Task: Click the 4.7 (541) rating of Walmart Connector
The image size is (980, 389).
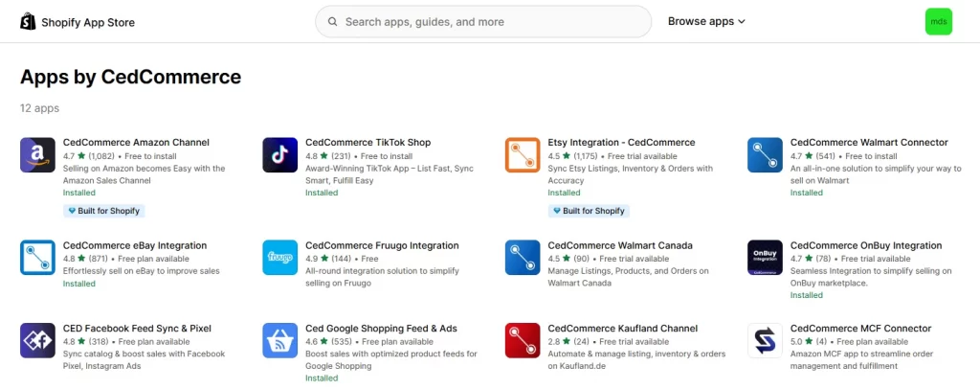Action: [x=813, y=156]
